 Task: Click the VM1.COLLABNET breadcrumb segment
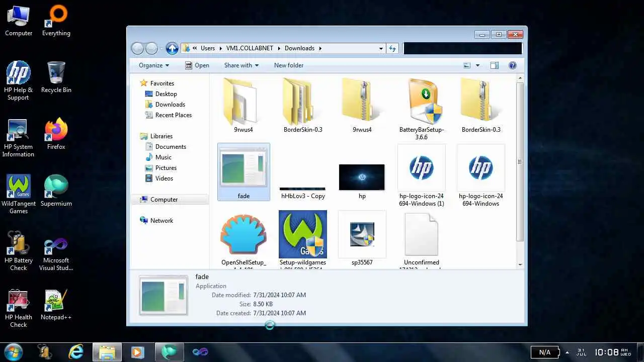pyautogui.click(x=250, y=48)
